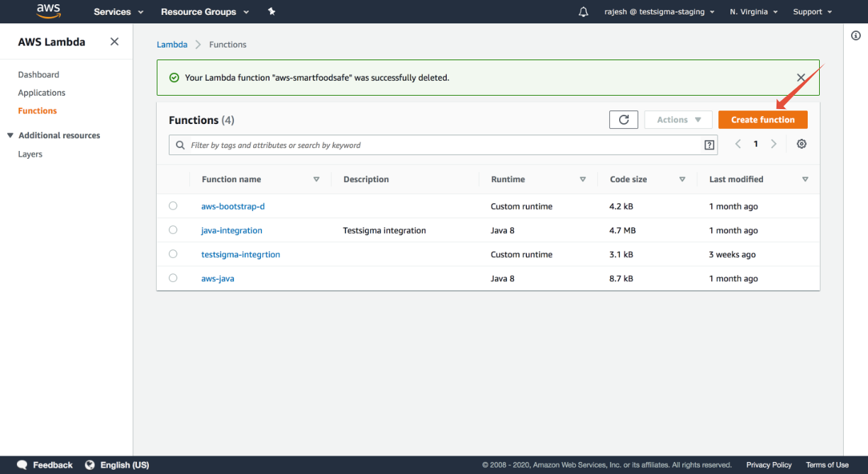Go to Applications in sidebar
This screenshot has width=868, height=474.
[x=41, y=93]
